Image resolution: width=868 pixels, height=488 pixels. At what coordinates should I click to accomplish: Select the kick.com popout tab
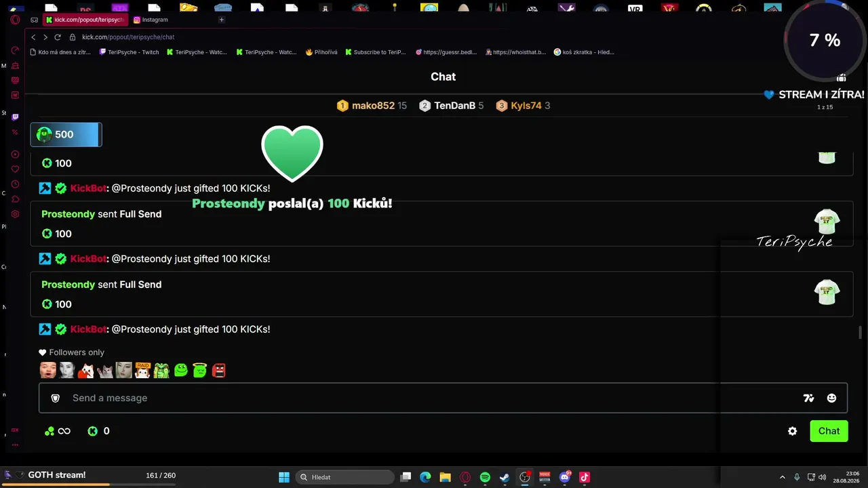pos(85,20)
